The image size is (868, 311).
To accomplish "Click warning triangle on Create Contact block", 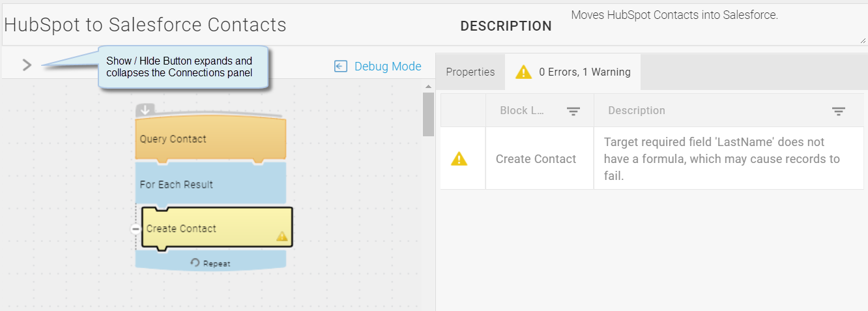I will coord(282,236).
